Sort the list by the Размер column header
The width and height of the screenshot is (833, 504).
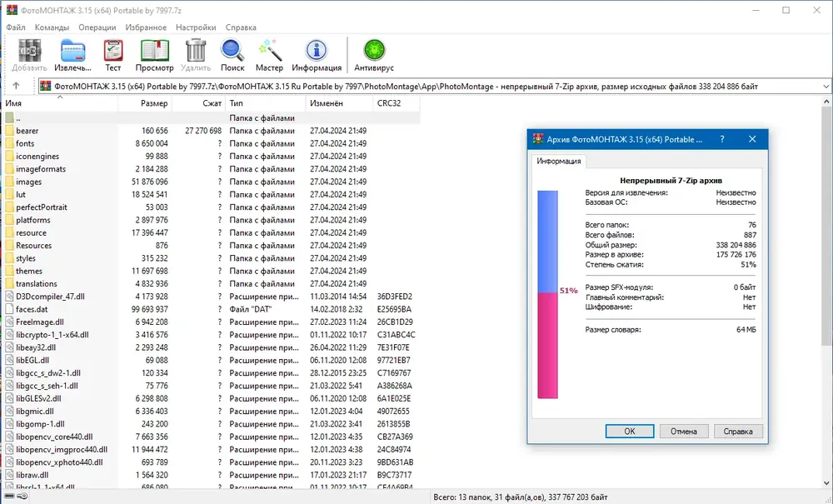pos(144,103)
